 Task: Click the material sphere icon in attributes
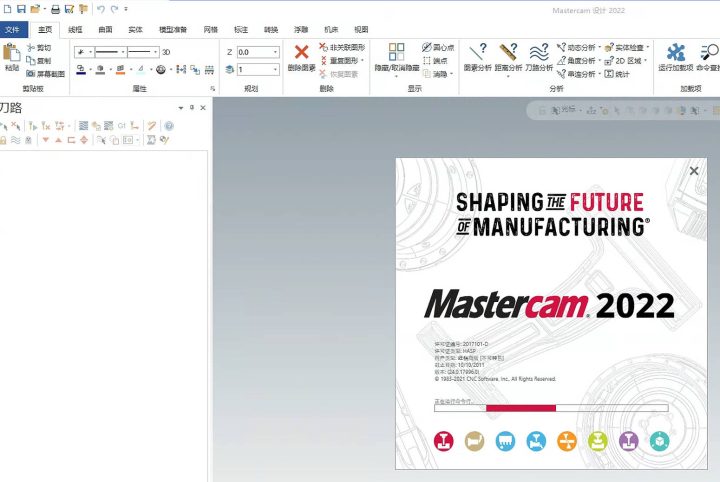pyautogui.click(x=161, y=70)
